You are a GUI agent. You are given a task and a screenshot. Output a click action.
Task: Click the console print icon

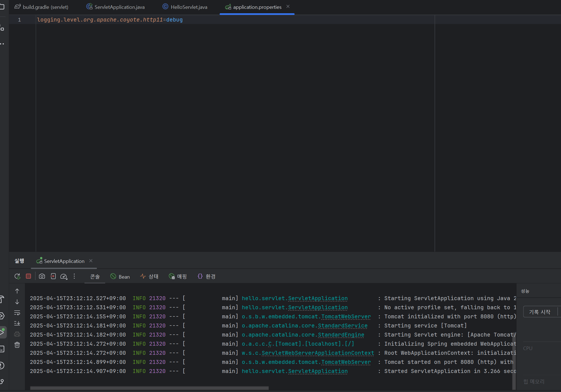click(x=17, y=334)
